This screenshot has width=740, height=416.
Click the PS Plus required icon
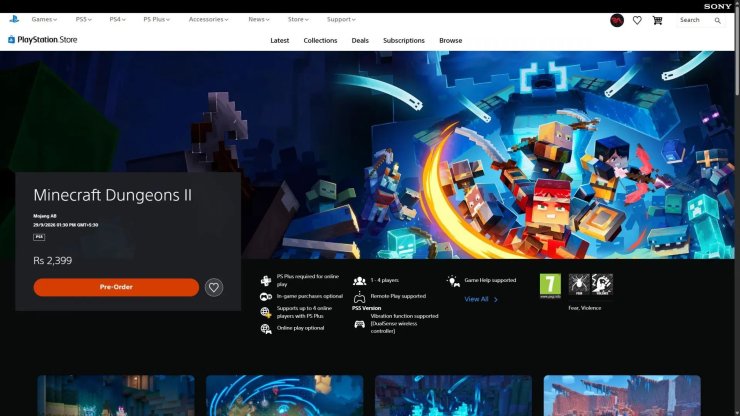[x=266, y=280]
